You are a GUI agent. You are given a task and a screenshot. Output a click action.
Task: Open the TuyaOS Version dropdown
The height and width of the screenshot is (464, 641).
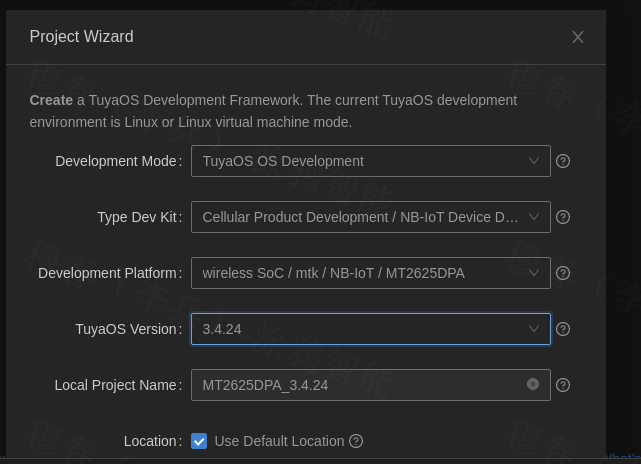click(371, 329)
